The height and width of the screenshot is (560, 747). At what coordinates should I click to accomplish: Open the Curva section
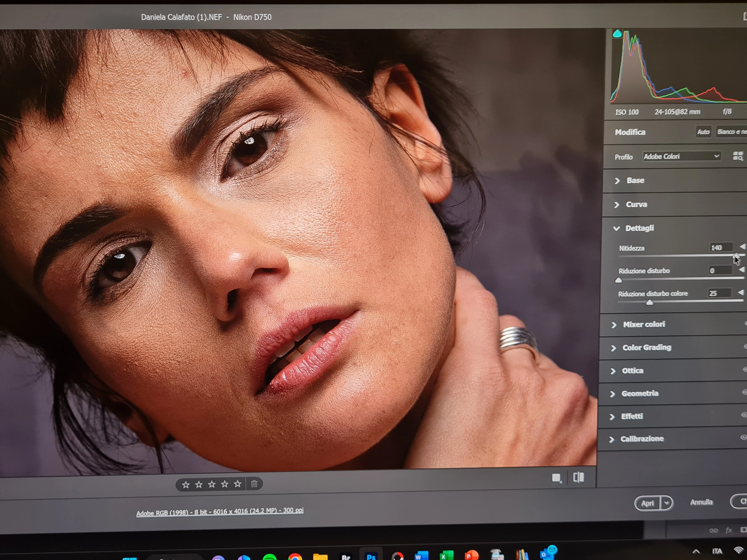(636, 204)
